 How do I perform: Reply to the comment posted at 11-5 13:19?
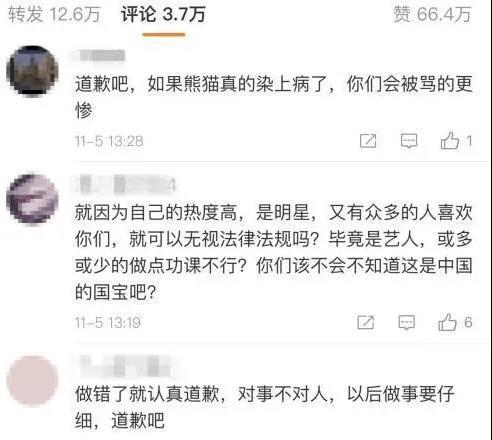point(407,322)
